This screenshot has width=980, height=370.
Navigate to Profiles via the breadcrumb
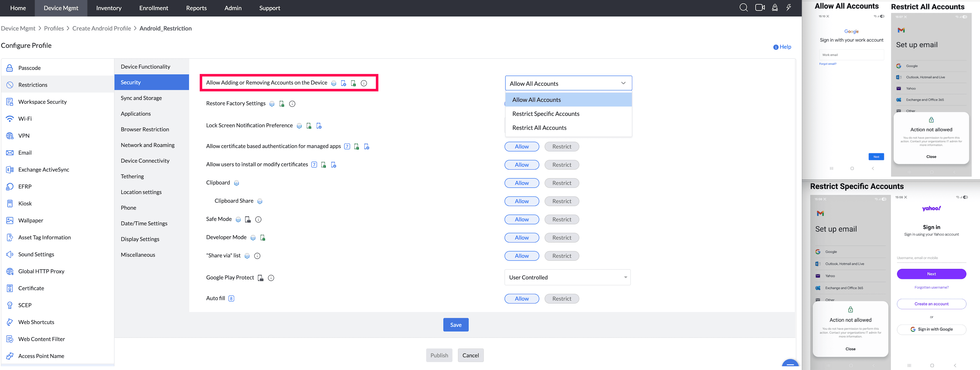point(54,28)
